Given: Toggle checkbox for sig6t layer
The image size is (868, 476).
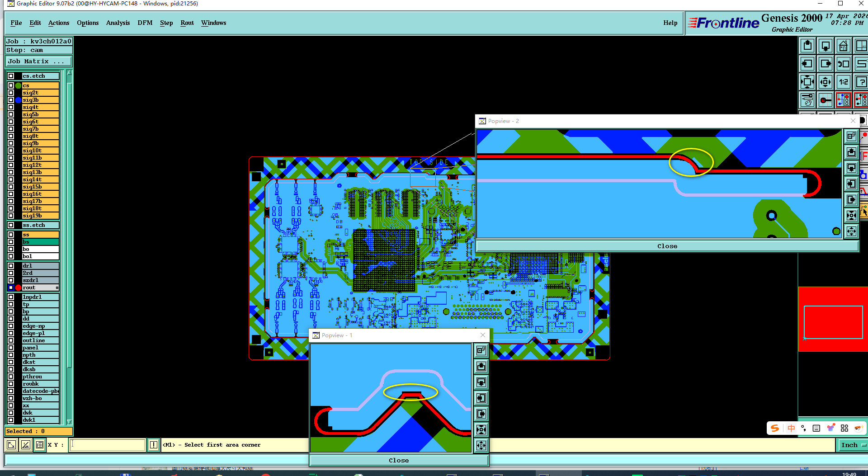Looking at the screenshot, I should tap(11, 122).
